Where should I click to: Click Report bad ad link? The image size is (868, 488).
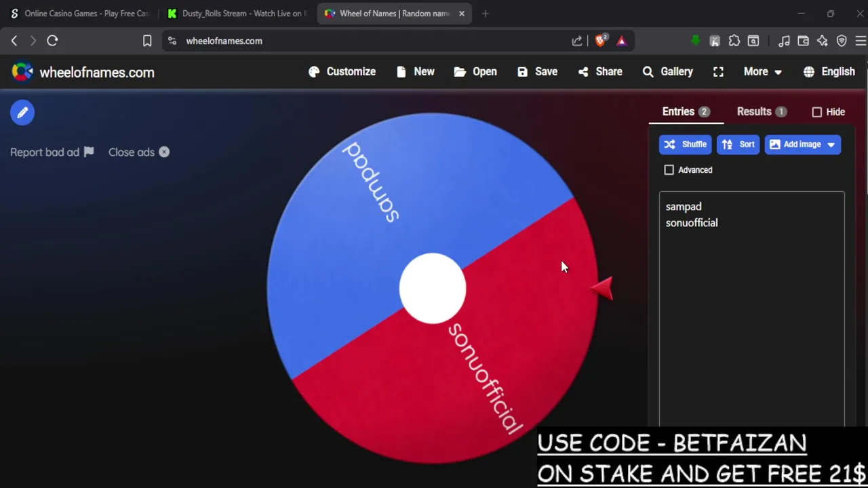point(52,152)
